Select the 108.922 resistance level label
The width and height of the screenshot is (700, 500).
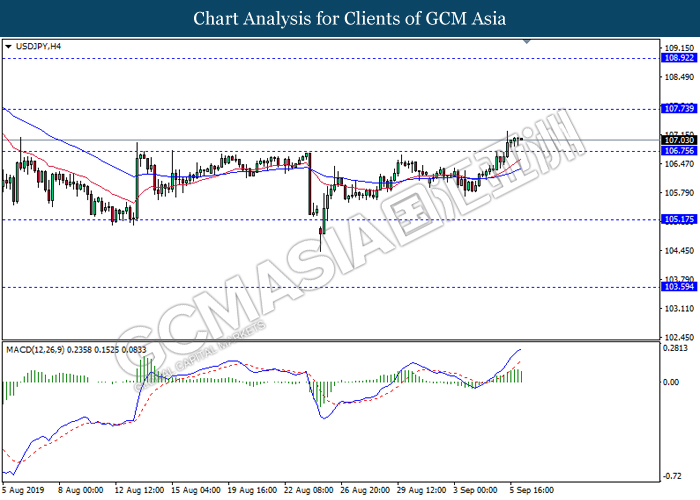coord(679,58)
